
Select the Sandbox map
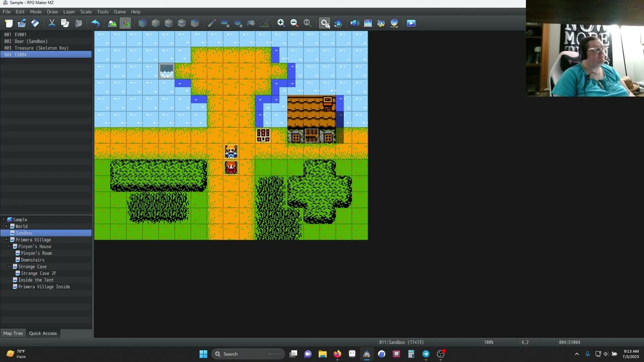[24, 233]
